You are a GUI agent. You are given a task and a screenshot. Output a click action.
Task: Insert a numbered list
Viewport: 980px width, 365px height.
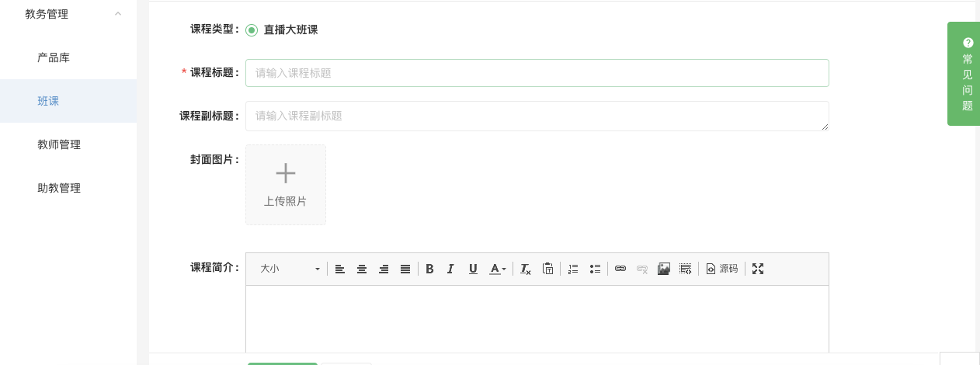pos(573,269)
